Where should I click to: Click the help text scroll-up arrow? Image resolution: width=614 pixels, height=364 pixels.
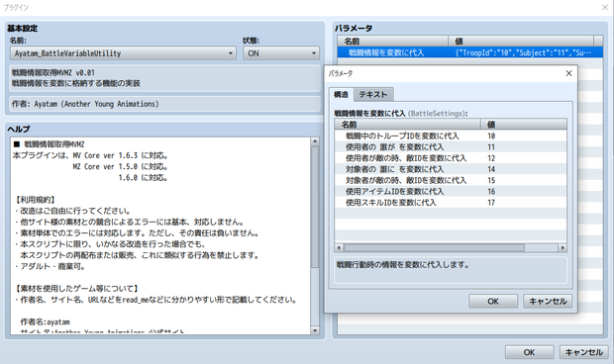[x=315, y=141]
